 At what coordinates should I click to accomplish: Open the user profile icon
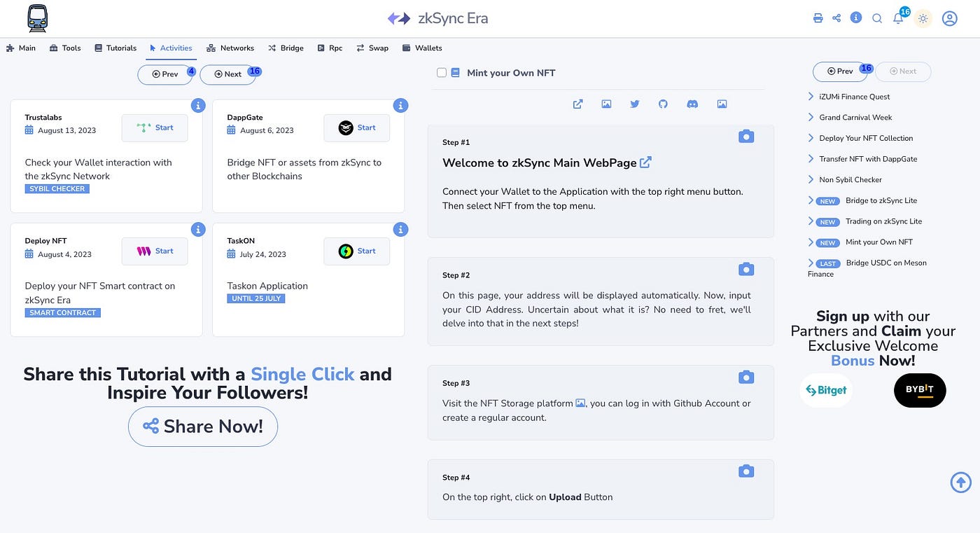950,18
